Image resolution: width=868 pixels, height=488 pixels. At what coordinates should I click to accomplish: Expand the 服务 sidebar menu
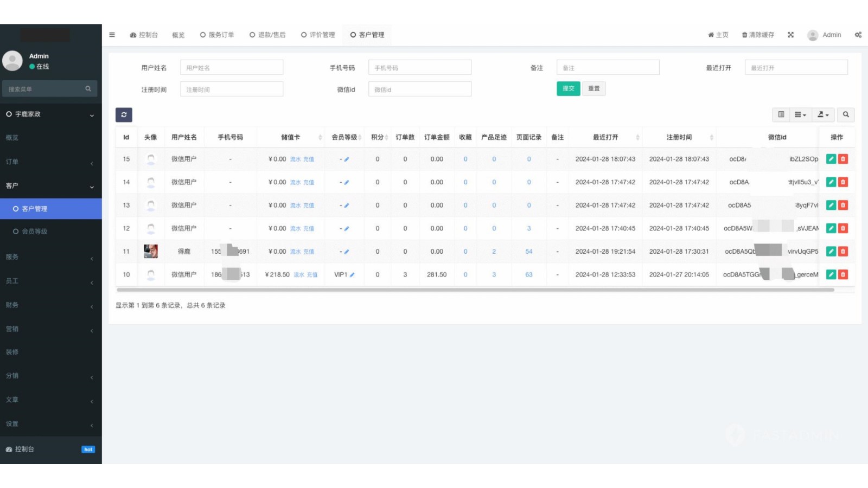point(51,257)
